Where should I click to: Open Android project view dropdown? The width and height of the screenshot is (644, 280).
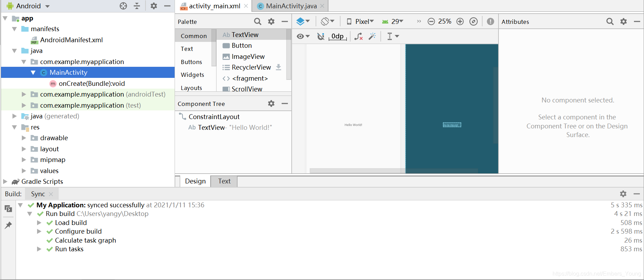pos(28,6)
